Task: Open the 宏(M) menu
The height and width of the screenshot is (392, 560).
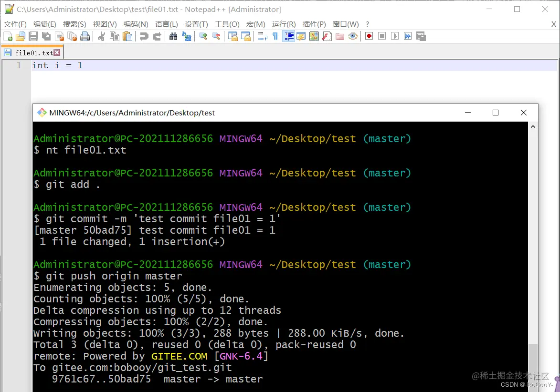Action: (x=255, y=24)
